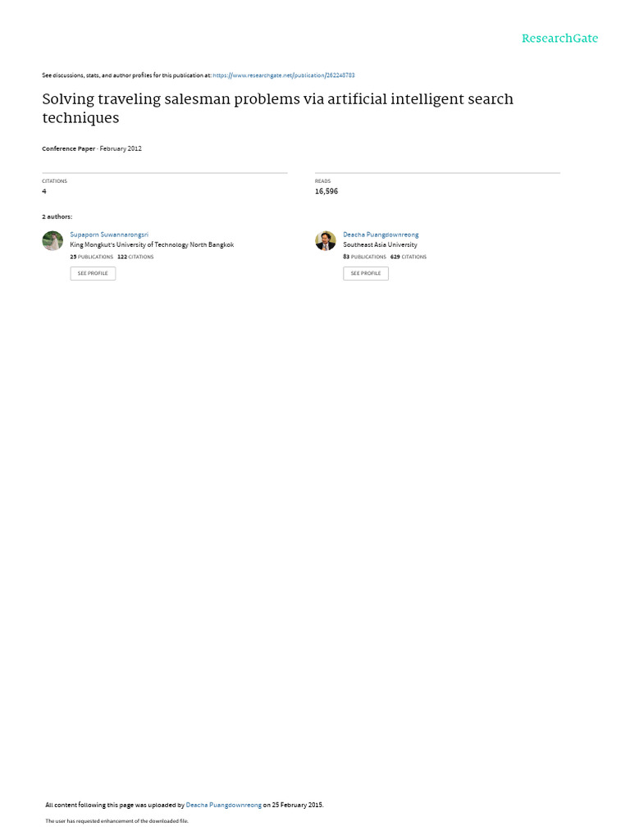Click the 122 Citations stat

tap(135, 257)
